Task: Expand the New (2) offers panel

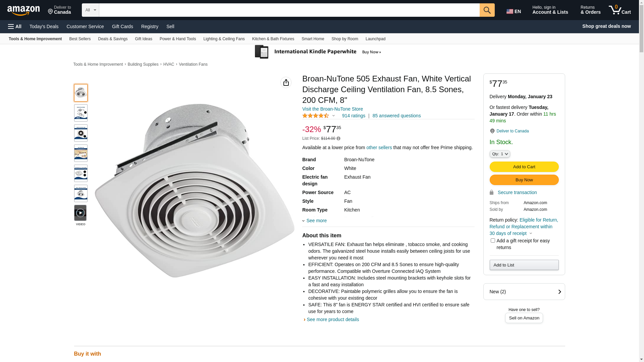Action: pos(524,292)
